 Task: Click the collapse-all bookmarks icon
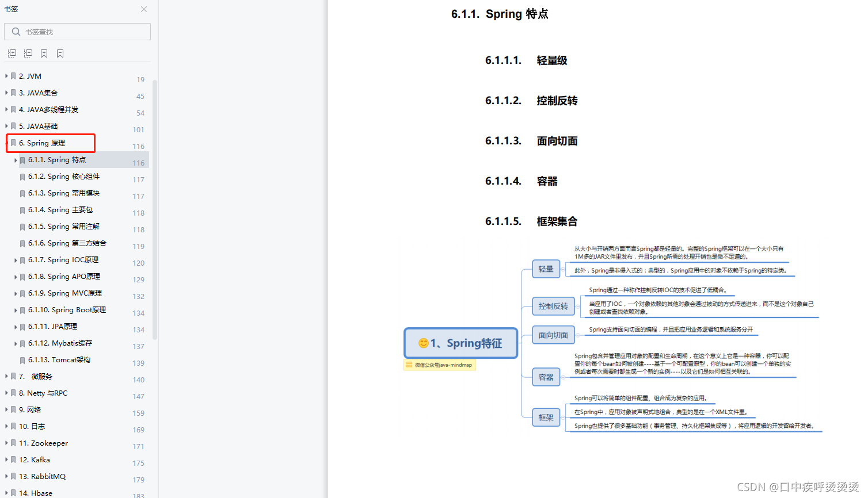[28, 53]
